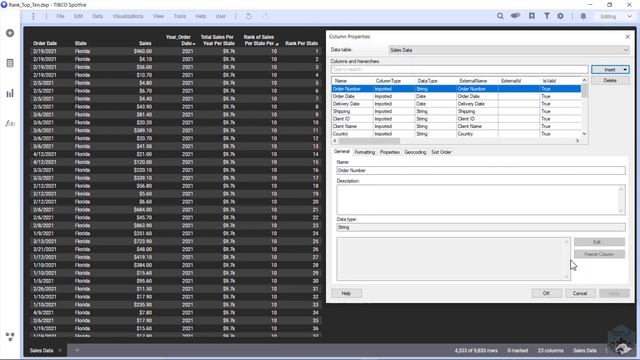Click scroll-down arrow of column list scrollbar
640x360 pixels.
584,134
